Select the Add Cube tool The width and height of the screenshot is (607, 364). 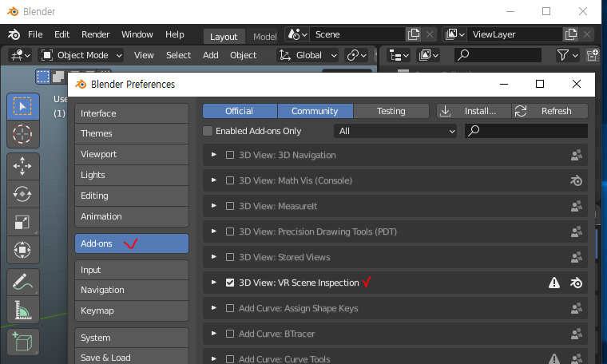[23, 342]
